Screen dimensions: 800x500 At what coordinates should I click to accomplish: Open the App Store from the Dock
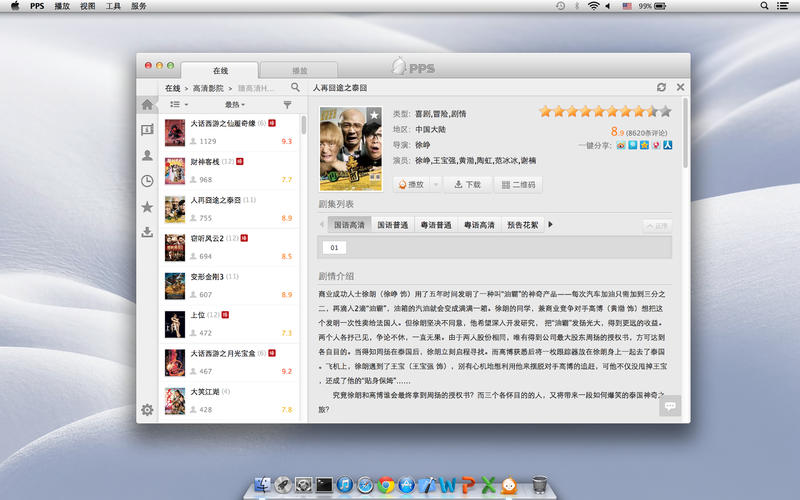point(407,484)
